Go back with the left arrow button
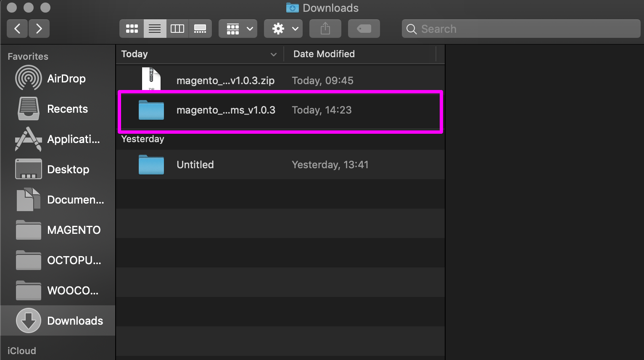Image resolution: width=644 pixels, height=360 pixels. [17, 29]
